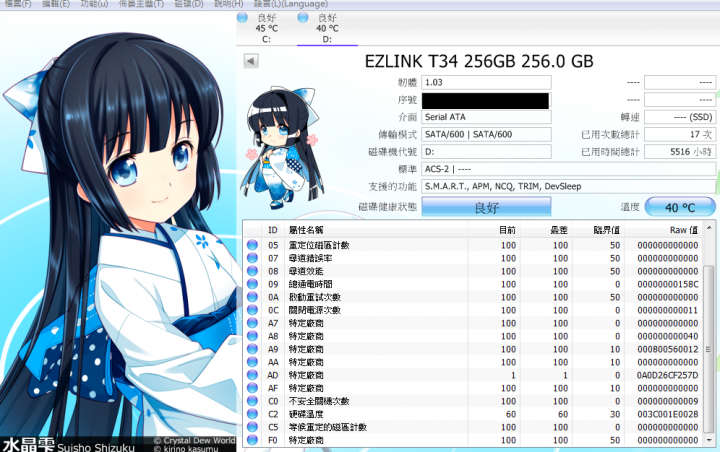Select the 重定位磁區計數 attribute name
This screenshot has height=452, width=720.
click(319, 245)
